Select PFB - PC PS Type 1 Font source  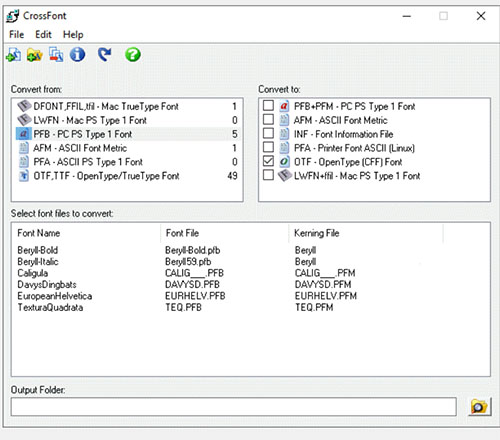[x=127, y=134]
